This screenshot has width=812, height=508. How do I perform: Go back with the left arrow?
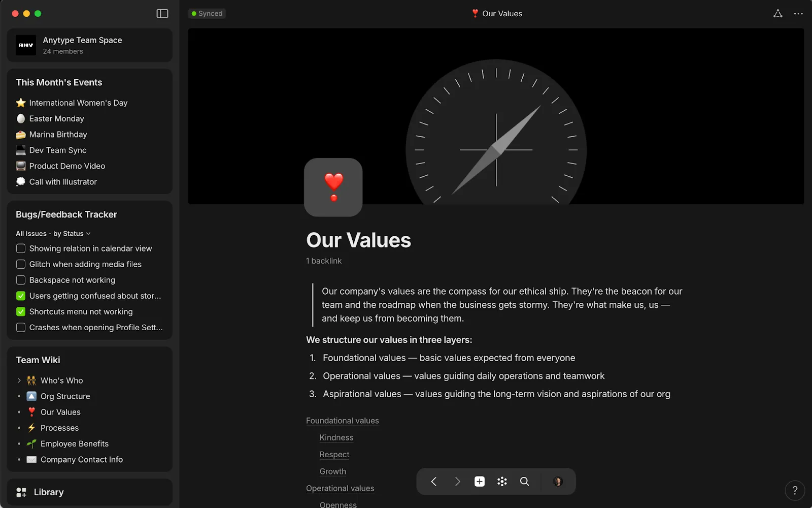tap(434, 482)
